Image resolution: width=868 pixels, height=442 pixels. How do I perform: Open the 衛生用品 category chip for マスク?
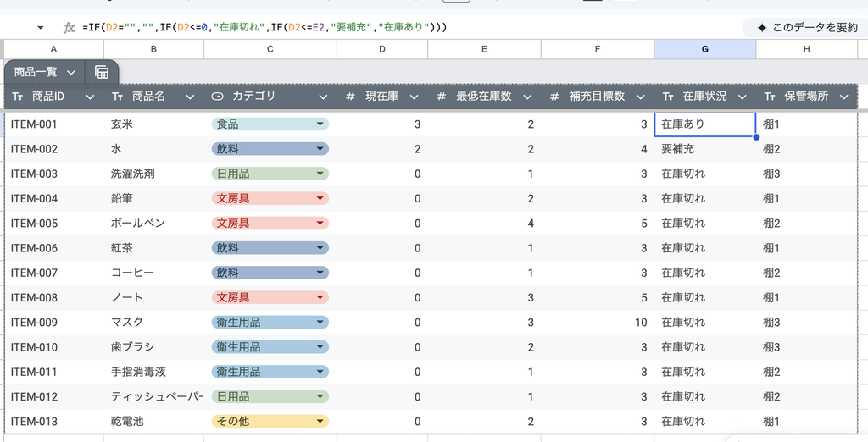coord(270,322)
